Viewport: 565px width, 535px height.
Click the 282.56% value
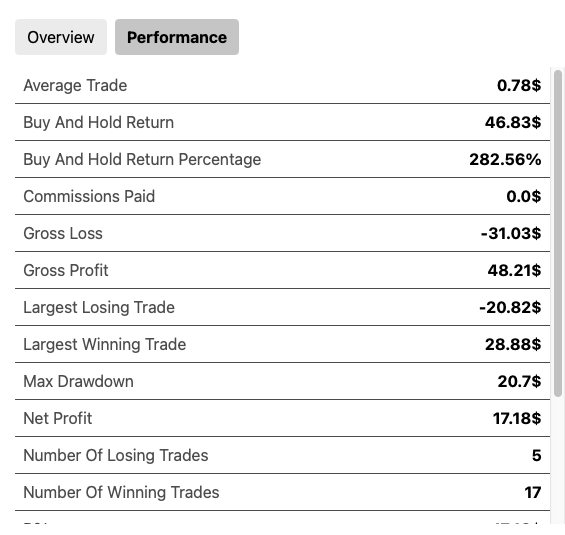[505, 160]
